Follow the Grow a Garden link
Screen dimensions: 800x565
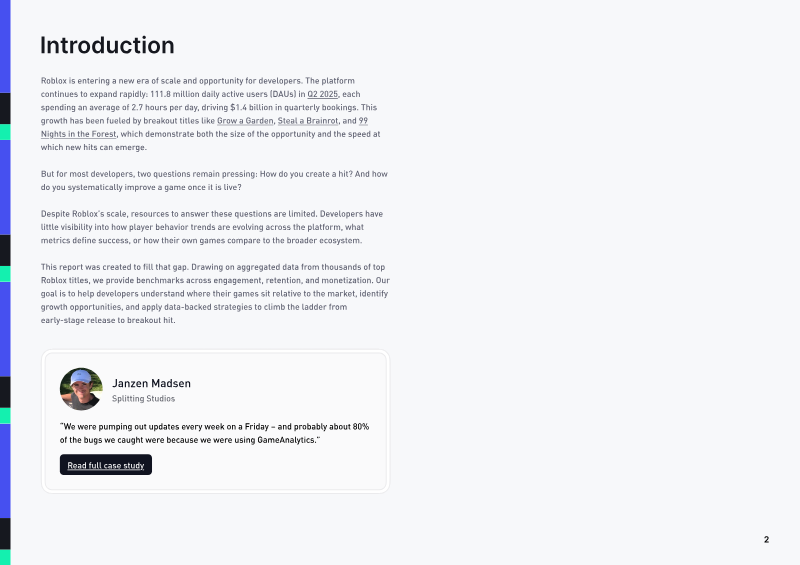coord(245,120)
